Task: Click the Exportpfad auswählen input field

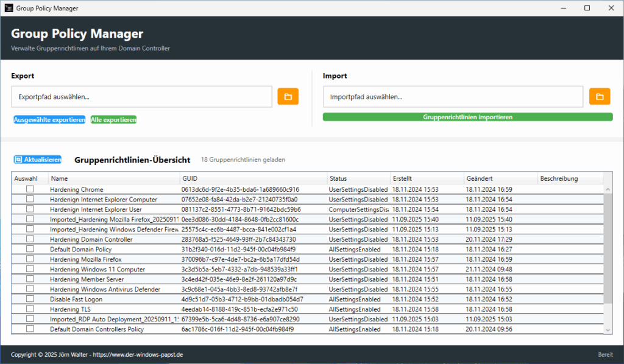Action: tap(140, 96)
